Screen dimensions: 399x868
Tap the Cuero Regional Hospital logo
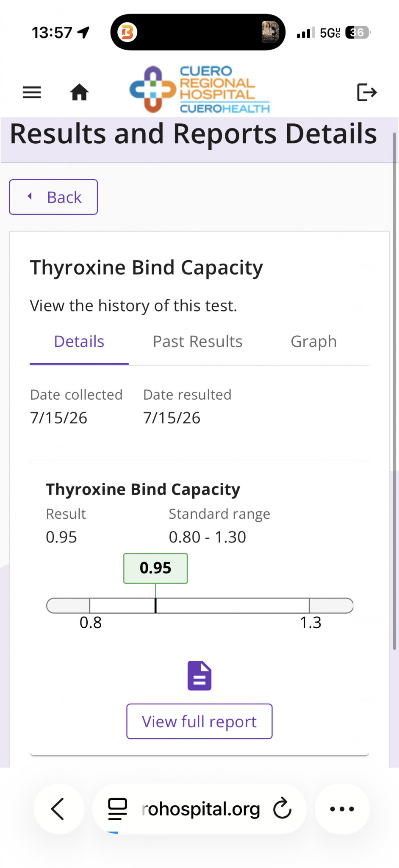click(199, 89)
